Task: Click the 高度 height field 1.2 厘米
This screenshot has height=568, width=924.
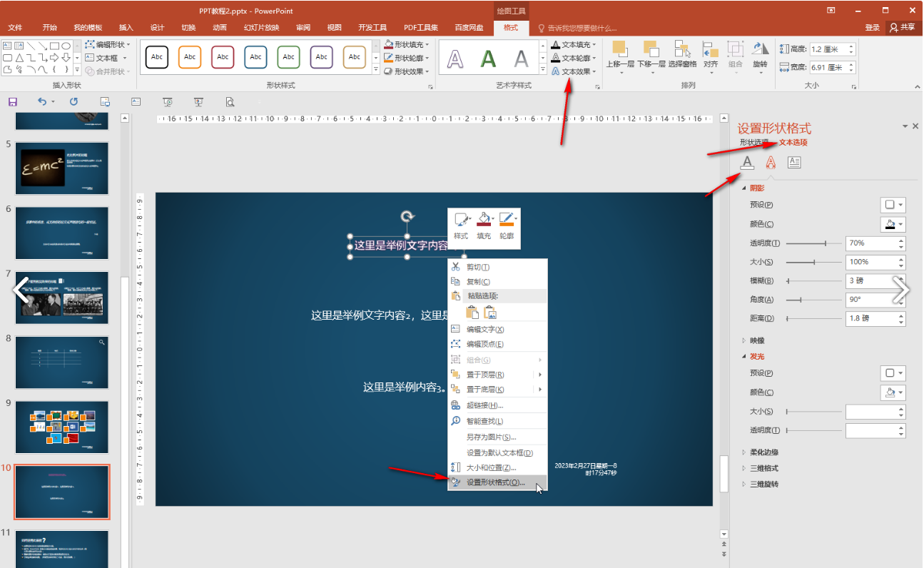Action: (831, 49)
